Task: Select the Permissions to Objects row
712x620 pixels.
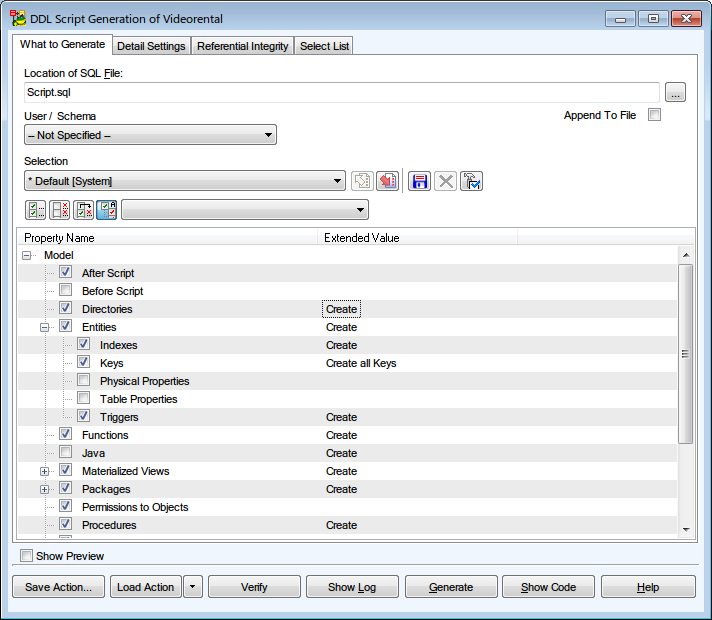Action: [x=347, y=507]
